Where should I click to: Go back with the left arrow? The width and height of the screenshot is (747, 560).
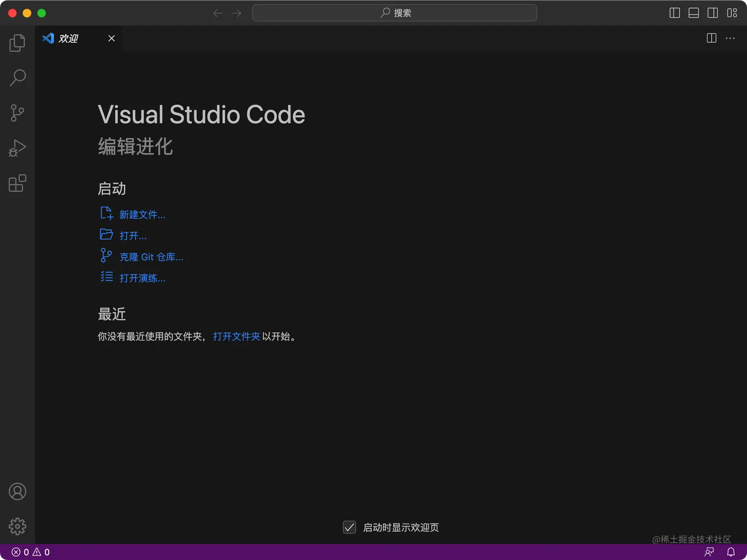tap(217, 13)
